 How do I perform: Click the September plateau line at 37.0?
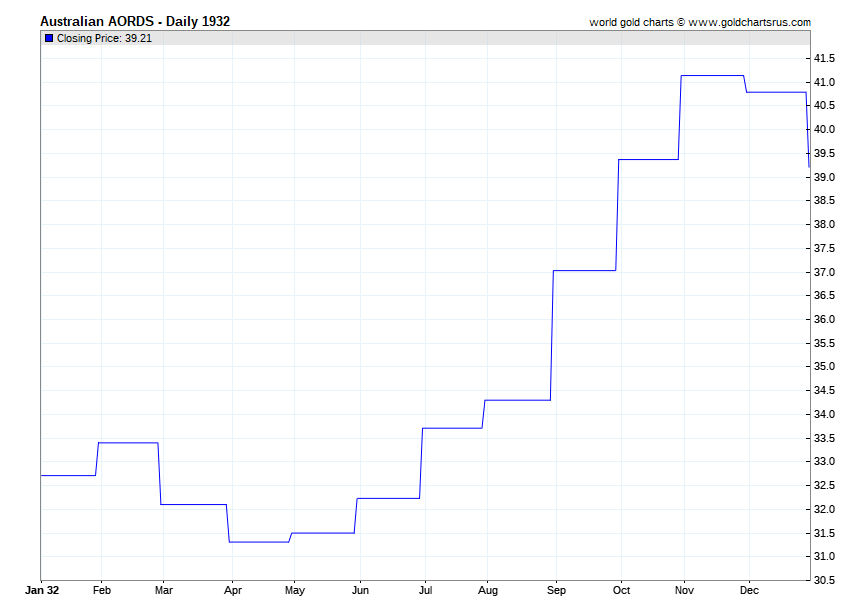(x=584, y=270)
